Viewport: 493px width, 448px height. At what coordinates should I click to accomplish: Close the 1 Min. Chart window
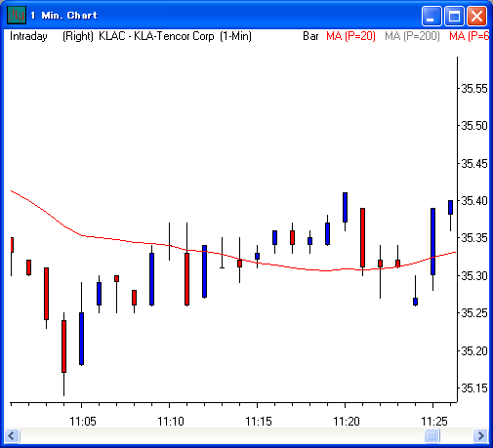coord(476,16)
